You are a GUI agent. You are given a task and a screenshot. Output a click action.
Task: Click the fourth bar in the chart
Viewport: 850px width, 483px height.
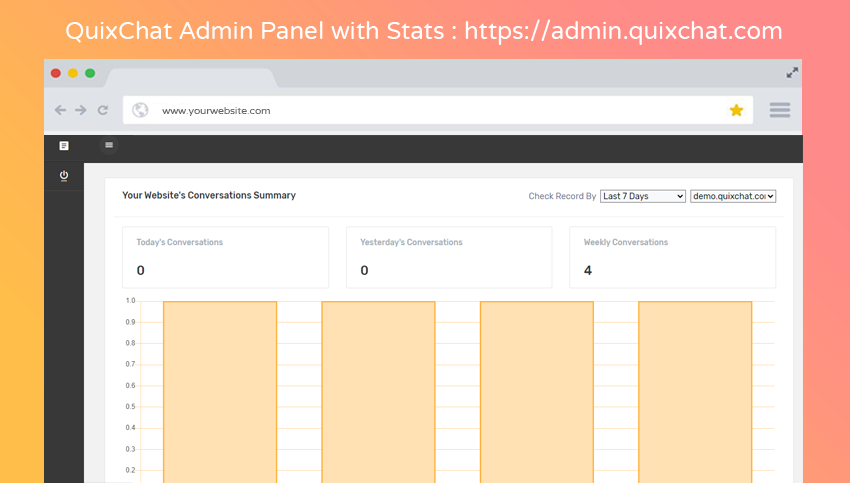(695, 392)
